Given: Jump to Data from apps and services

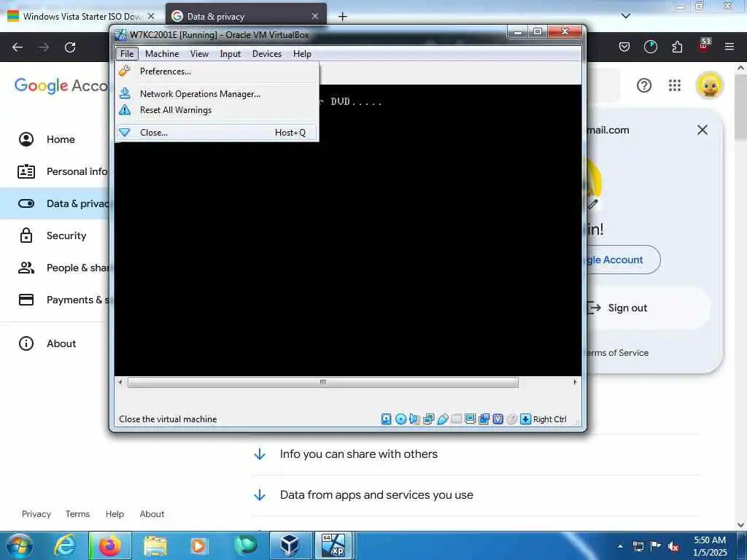Looking at the screenshot, I should [376, 495].
